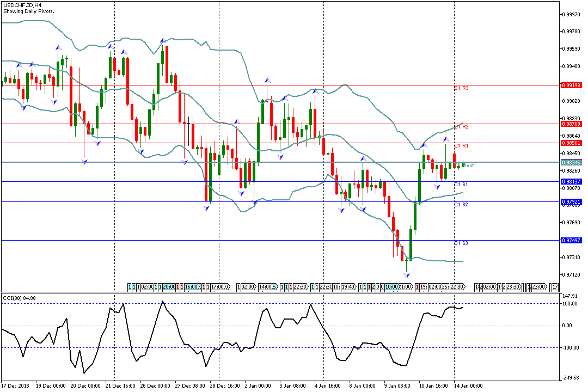Screen dimensions: 588x392
Task: Click the 19 Dec 00:00 time label
Action: [x=51, y=385]
